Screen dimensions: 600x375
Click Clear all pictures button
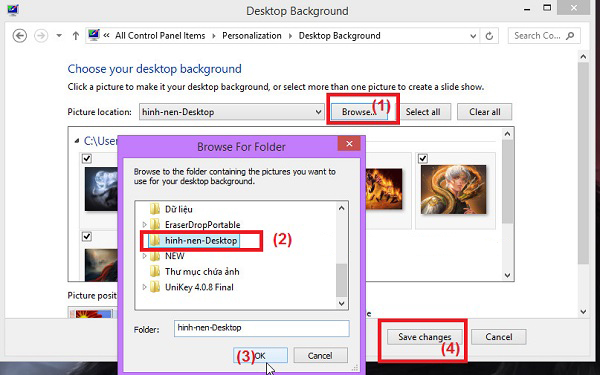(x=484, y=112)
